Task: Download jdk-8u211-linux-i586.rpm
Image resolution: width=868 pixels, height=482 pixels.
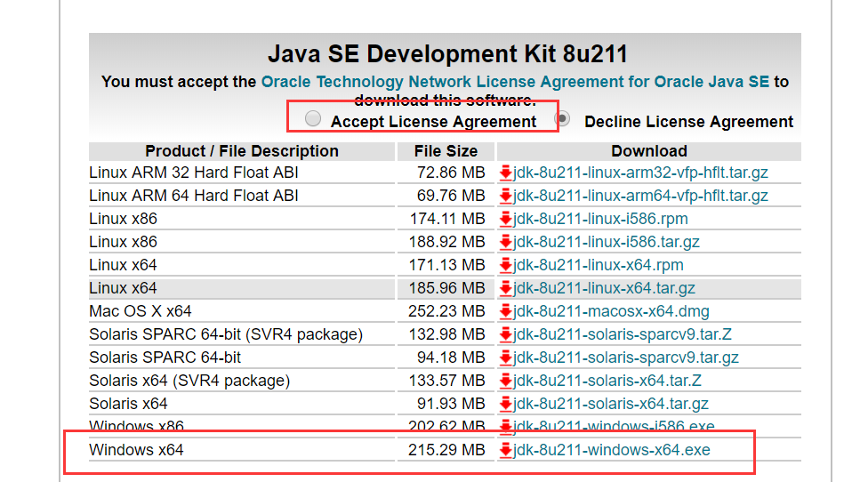Action: click(600, 219)
